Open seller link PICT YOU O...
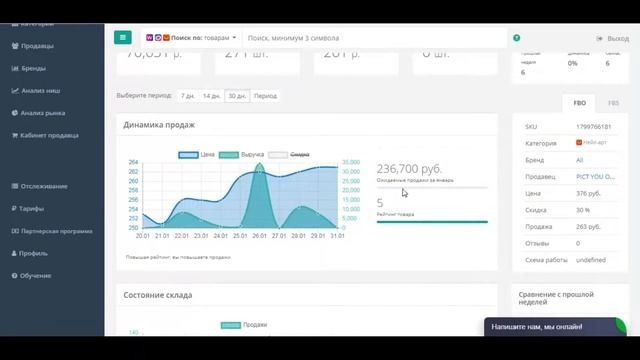This screenshot has width=640, height=360. coord(596,177)
